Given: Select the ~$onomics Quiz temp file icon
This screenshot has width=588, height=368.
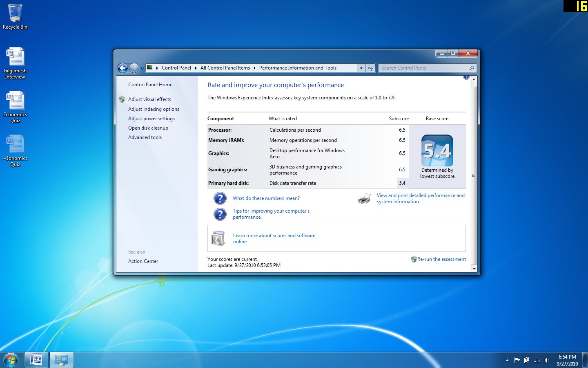Looking at the screenshot, I should coord(15,150).
